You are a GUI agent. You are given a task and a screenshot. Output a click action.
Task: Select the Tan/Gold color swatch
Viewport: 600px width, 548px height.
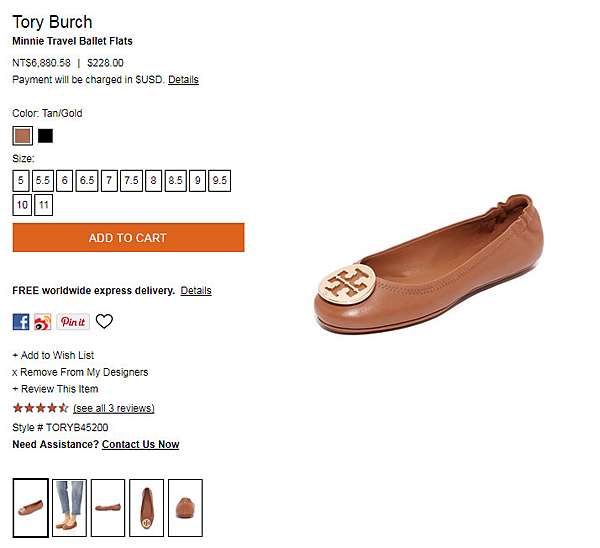coord(22,136)
